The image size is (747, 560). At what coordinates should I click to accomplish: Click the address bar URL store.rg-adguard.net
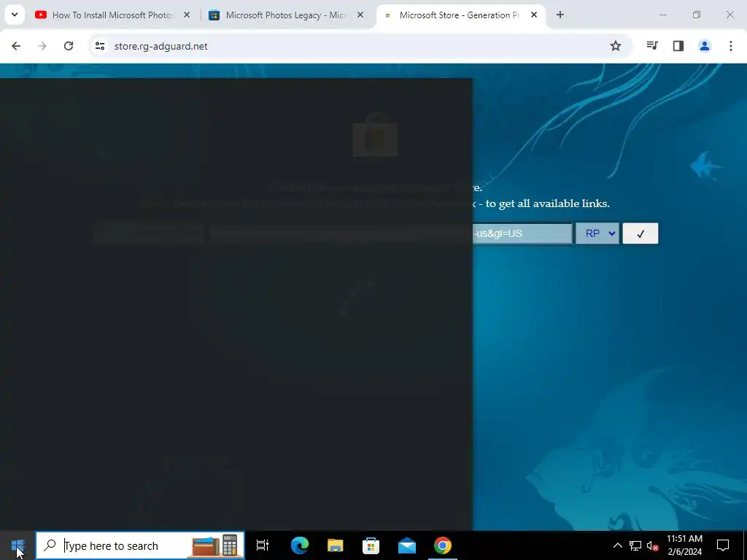[161, 46]
